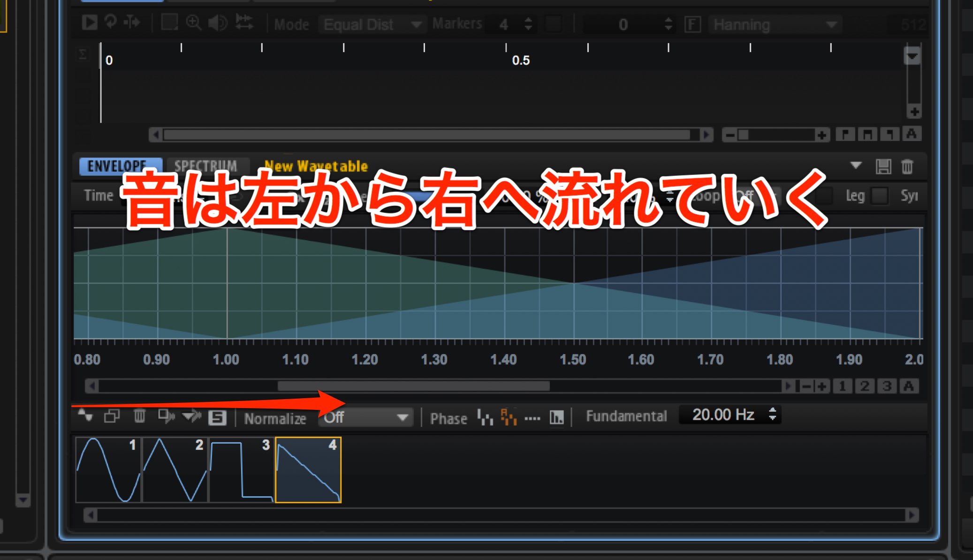Click the second zoom preset icon in sample view

tap(867, 135)
